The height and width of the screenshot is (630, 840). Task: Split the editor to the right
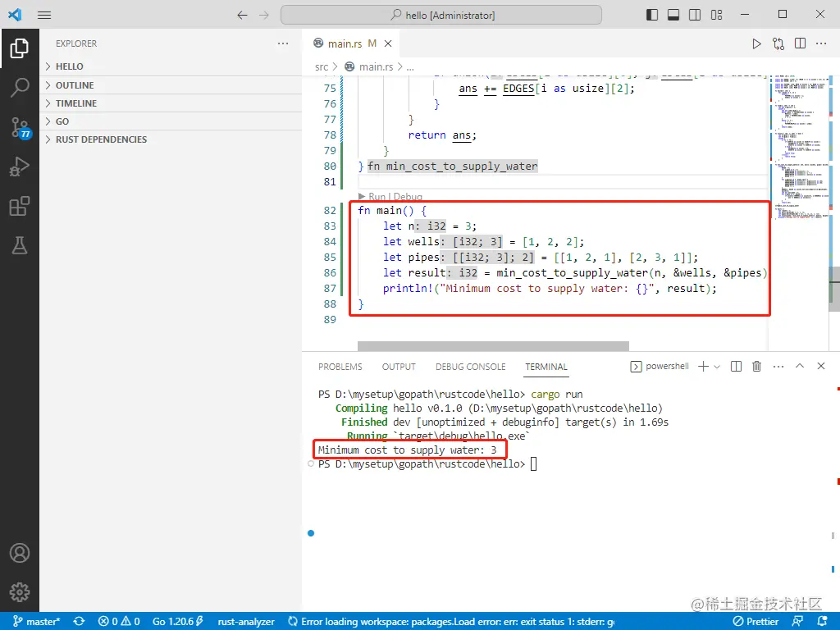801,43
